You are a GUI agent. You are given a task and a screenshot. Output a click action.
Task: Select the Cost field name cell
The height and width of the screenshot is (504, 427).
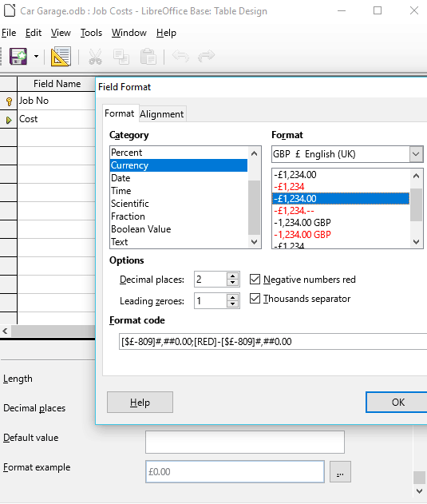[57, 119]
